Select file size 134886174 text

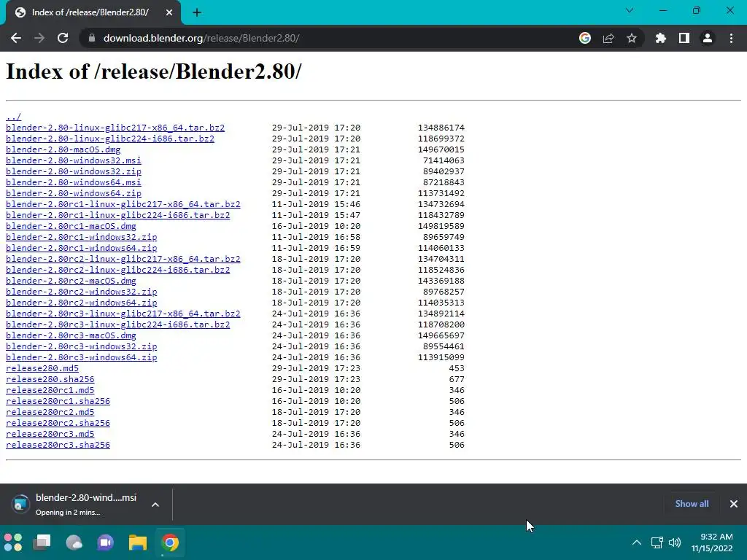click(441, 128)
